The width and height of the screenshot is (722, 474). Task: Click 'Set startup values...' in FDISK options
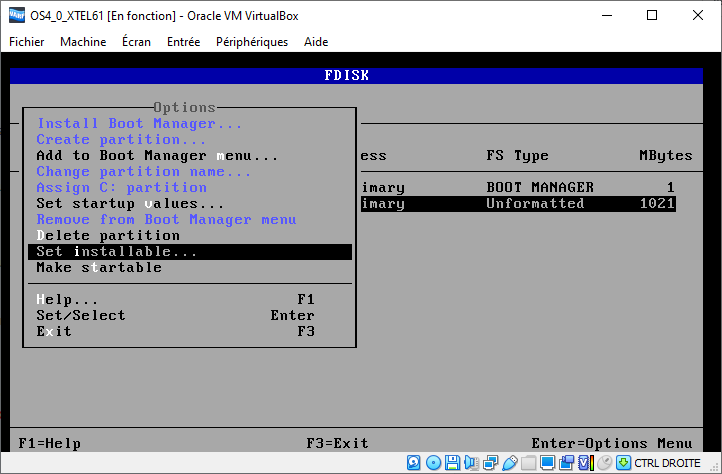point(130,204)
